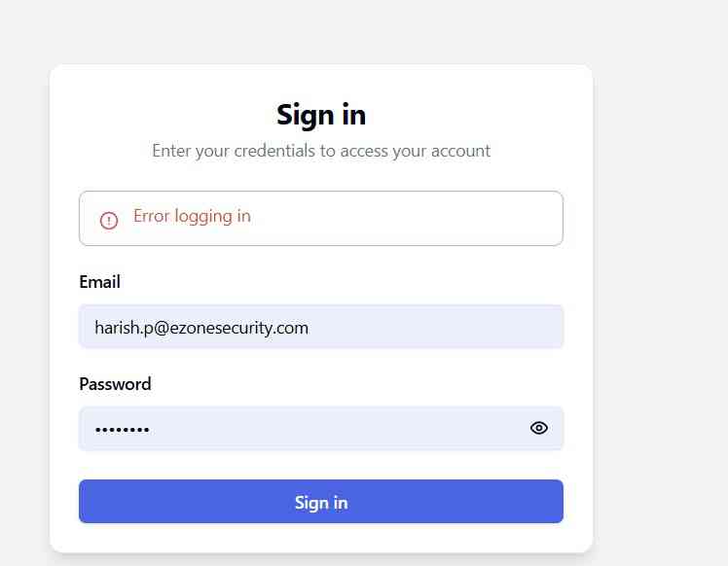Click the red error alert icon
The height and width of the screenshot is (566, 728).
pos(109,221)
